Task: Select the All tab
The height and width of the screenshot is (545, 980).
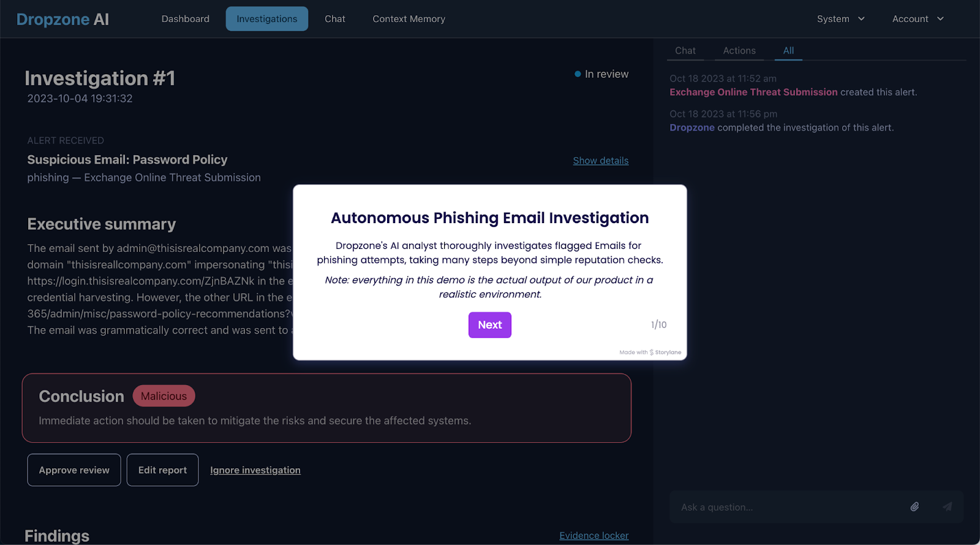Action: pyautogui.click(x=788, y=51)
